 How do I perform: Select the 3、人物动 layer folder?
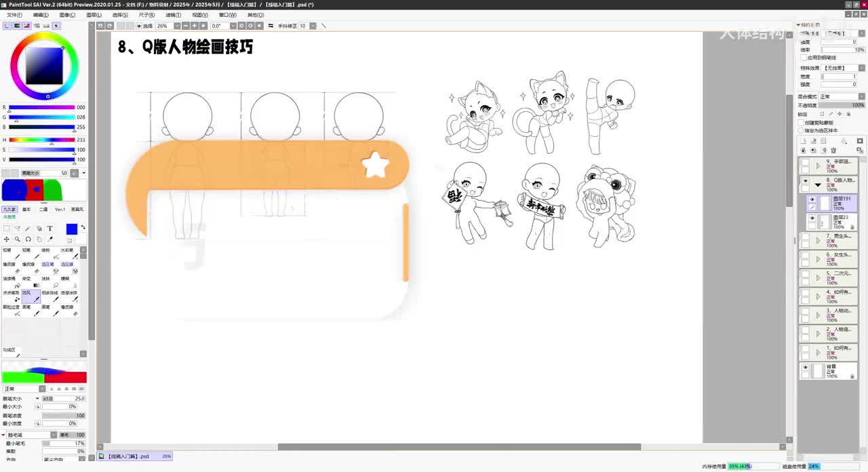pos(828,315)
